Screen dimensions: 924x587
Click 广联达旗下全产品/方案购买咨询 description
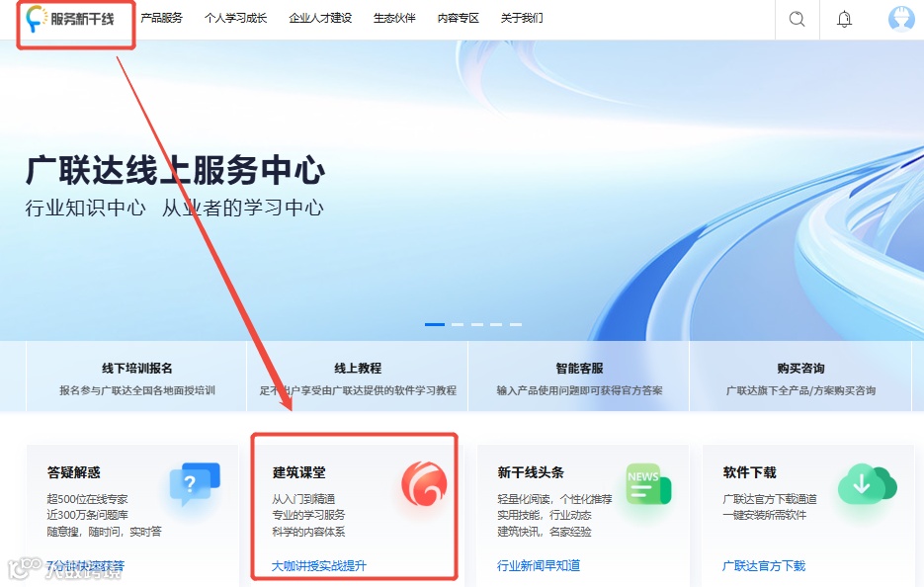[x=800, y=390]
